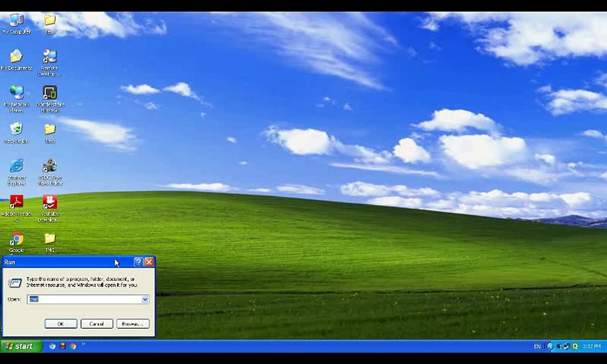This screenshot has height=364, width=607.
Task: Launch Internet Explorer desktop icon
Action: coord(16,172)
